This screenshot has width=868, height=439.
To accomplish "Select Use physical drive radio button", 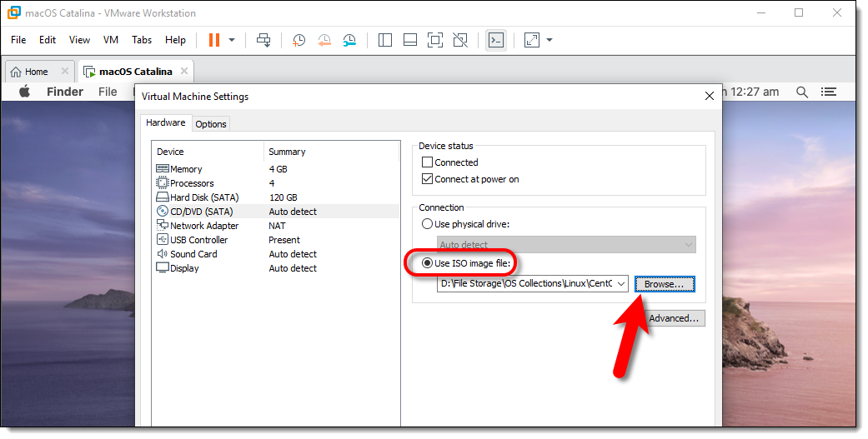I will (427, 224).
